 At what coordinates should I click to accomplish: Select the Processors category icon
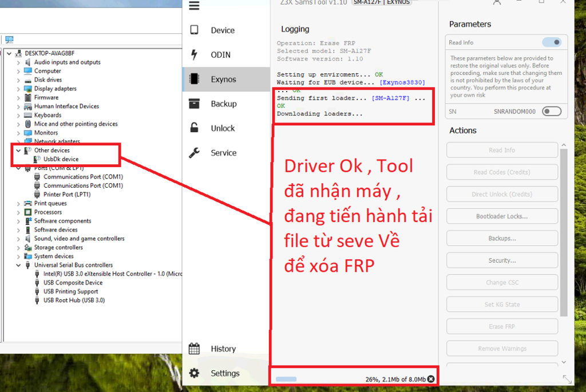27,212
